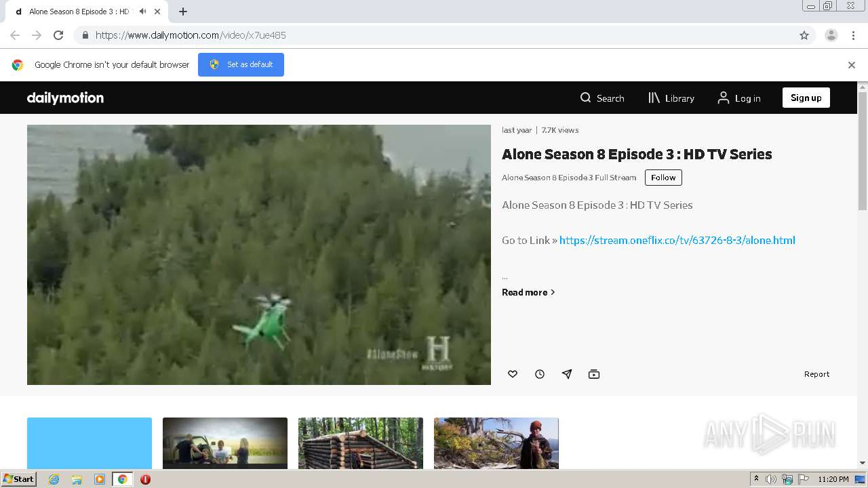Open the red security taskbar icon
The height and width of the screenshot is (488, 868).
[x=145, y=479]
